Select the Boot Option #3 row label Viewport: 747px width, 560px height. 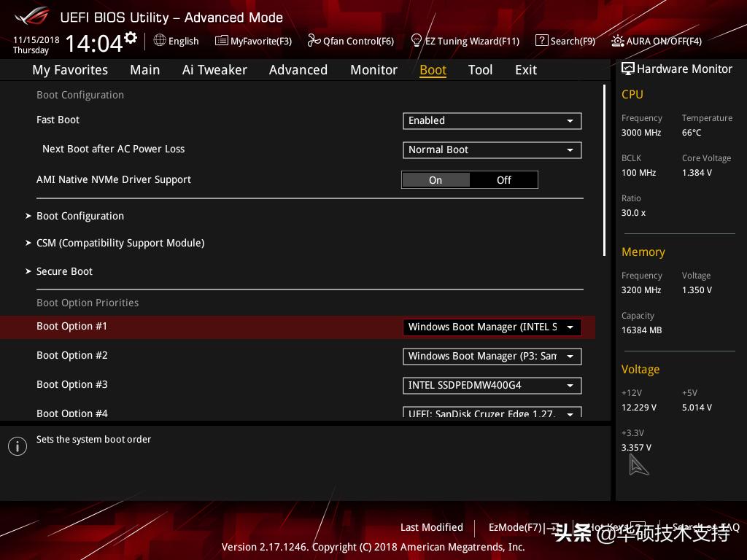[72, 384]
